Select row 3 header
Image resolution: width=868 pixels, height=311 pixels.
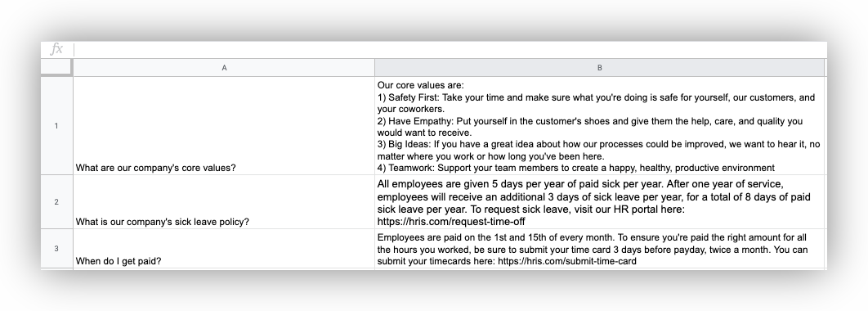(56, 248)
